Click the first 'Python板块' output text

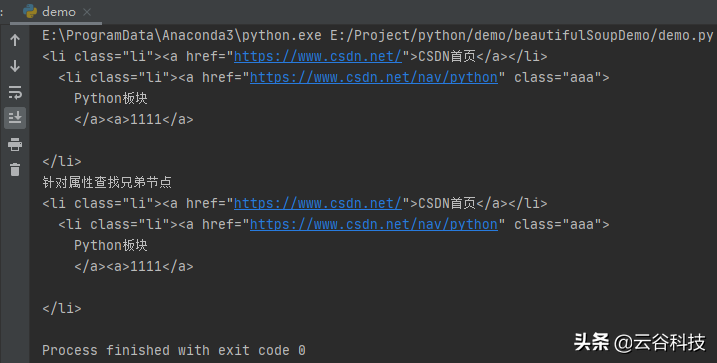111,98
